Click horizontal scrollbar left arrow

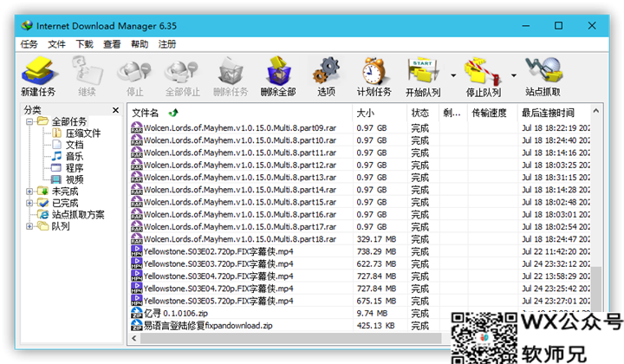pyautogui.click(x=134, y=338)
